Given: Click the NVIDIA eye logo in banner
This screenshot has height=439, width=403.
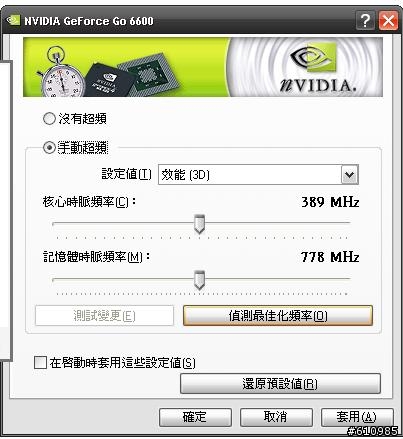Looking at the screenshot, I should tap(313, 57).
